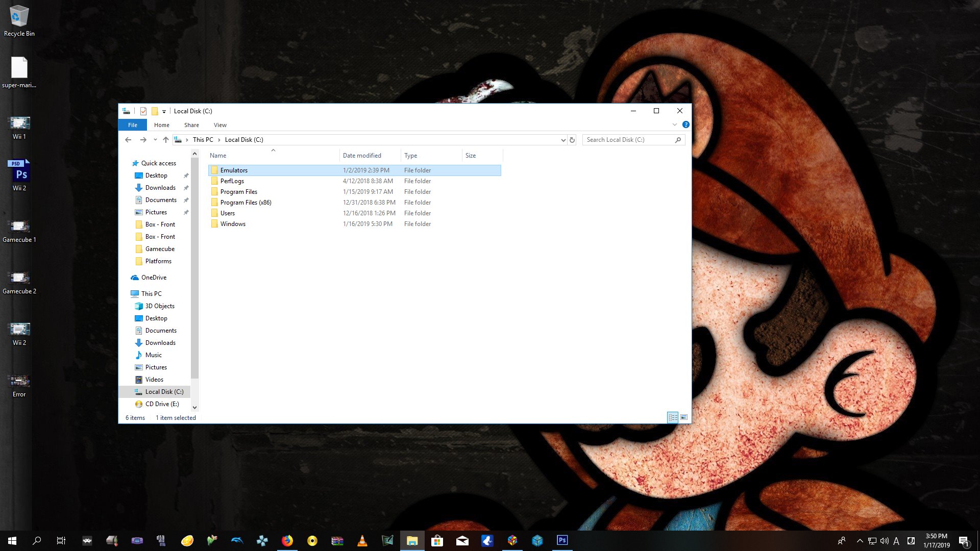Click This PC in the address breadcrumb
This screenshot has height=551, width=980.
coord(203,140)
